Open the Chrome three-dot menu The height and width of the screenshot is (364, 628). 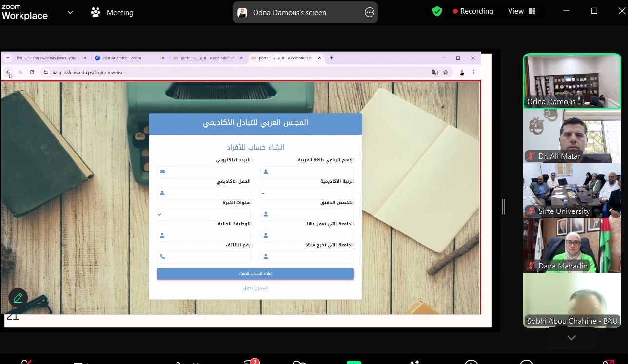(473, 72)
